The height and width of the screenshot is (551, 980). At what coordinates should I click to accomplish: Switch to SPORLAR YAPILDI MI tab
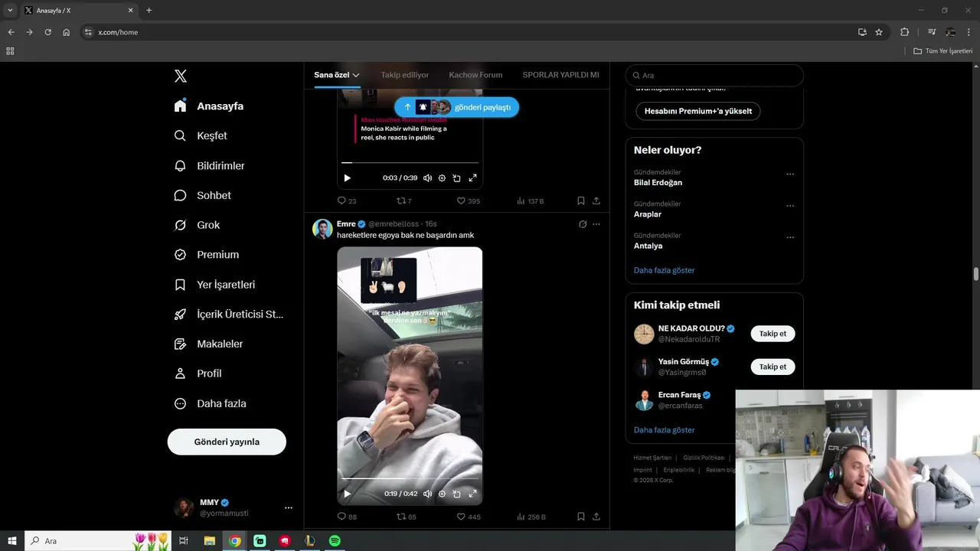(x=560, y=75)
